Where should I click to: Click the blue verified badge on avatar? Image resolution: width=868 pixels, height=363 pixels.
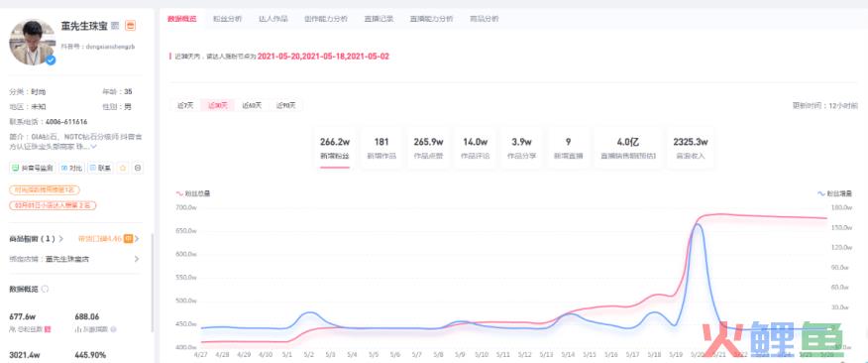coord(51,60)
